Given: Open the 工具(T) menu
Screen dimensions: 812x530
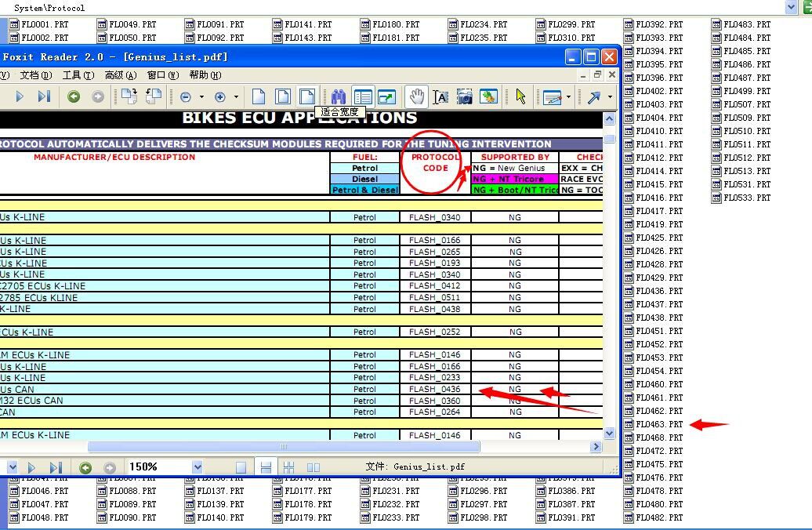Looking at the screenshot, I should [78, 75].
